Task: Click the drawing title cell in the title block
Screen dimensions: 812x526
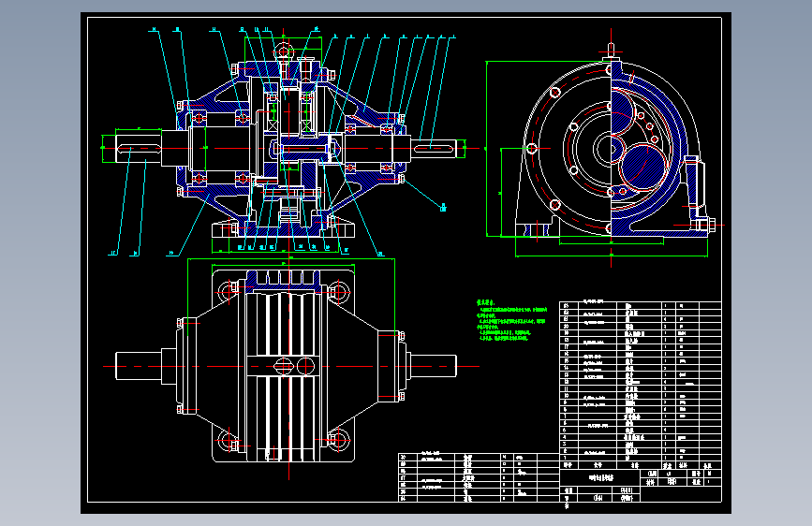Action: [601, 477]
